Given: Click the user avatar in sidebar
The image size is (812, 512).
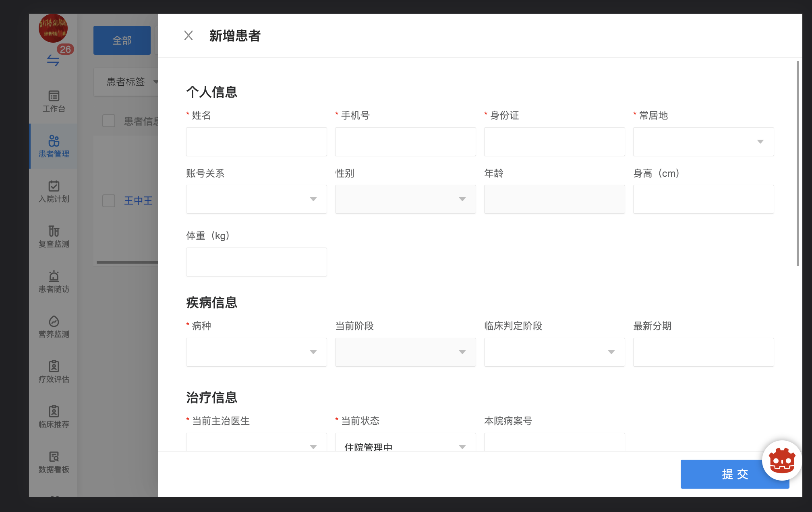Looking at the screenshot, I should [53, 28].
